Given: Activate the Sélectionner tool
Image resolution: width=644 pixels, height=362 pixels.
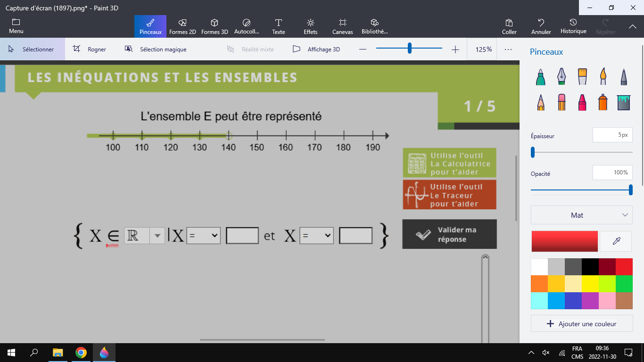Looking at the screenshot, I should (x=32, y=49).
